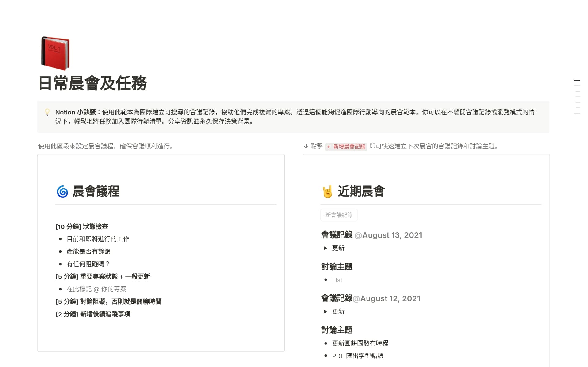Open the 新會議紀錄 template button
The image size is (588, 367).
click(x=339, y=215)
